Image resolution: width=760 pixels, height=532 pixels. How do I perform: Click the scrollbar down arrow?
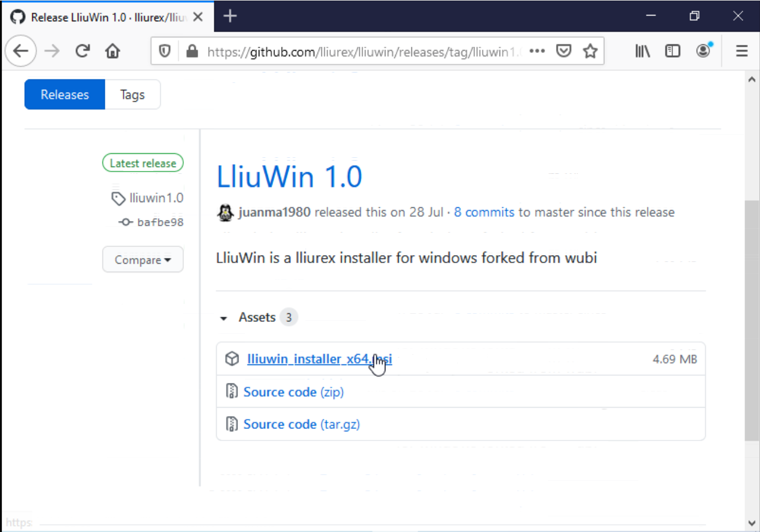(752, 523)
